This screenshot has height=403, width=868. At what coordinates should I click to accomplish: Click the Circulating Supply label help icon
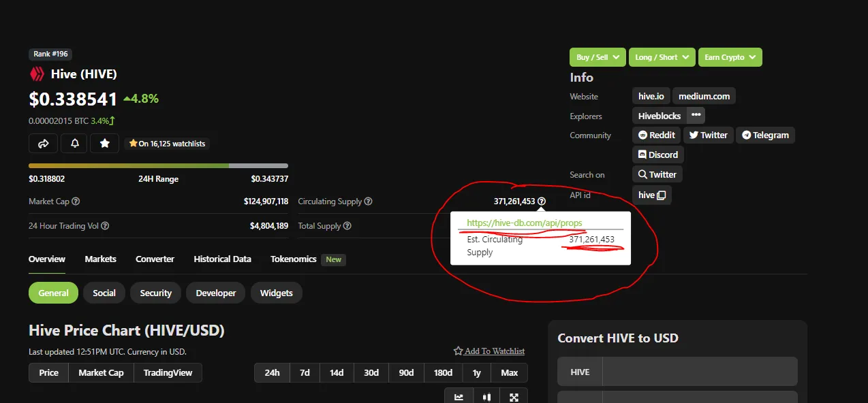click(368, 201)
